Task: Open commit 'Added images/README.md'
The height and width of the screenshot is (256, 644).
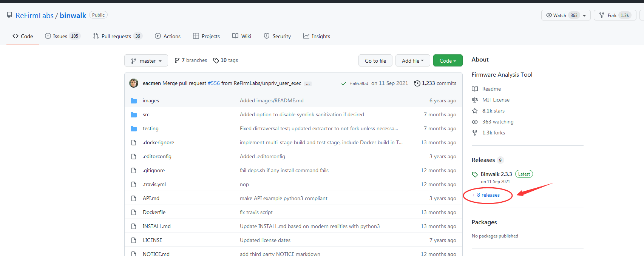Action: [x=272, y=101]
